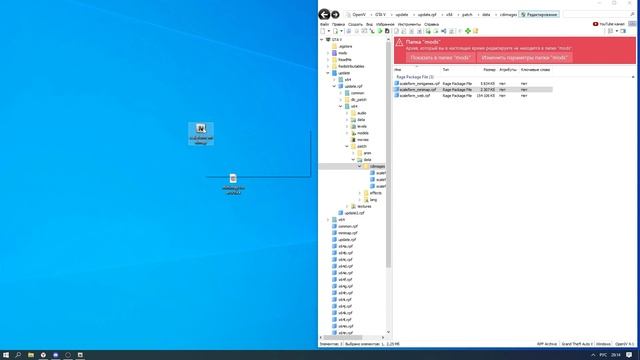This screenshot has width=640, height=360.
Task: Collapse update.rpf node in tree
Action: tap(334, 86)
